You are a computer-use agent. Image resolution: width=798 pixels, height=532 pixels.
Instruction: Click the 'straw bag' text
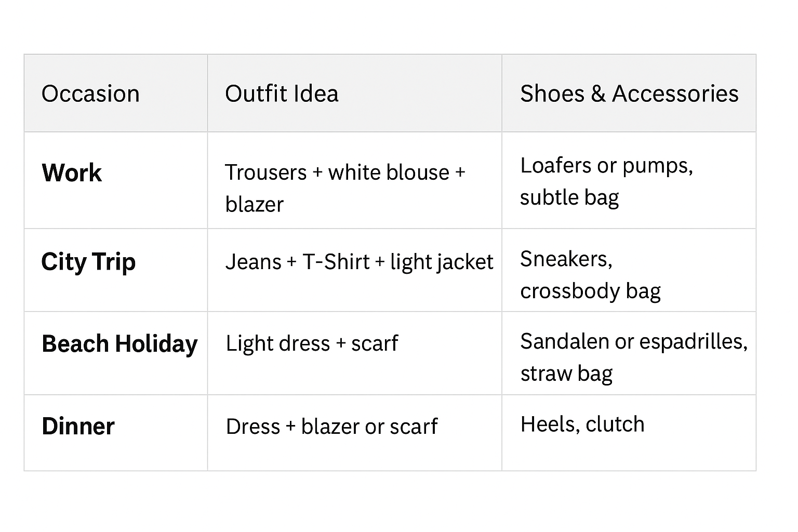point(566,374)
